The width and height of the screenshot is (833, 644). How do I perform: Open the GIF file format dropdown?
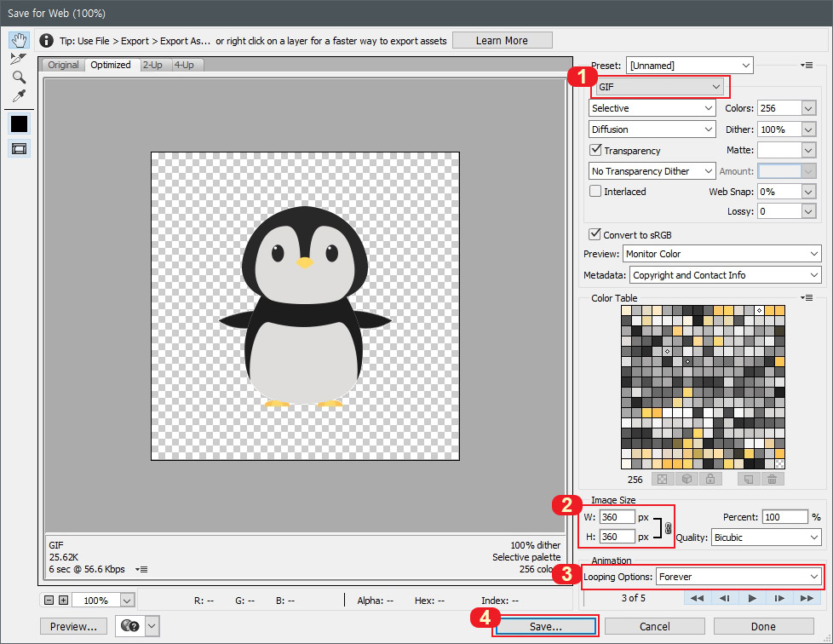[x=659, y=87]
